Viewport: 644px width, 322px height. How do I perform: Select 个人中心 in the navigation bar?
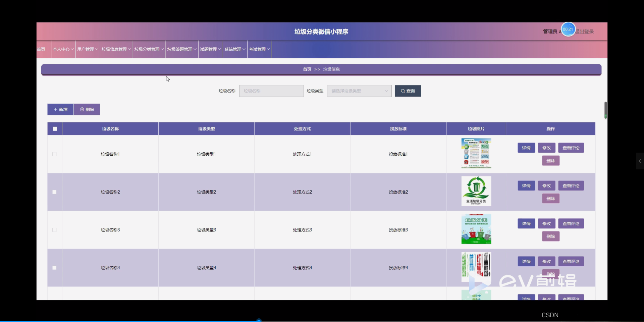(62, 49)
